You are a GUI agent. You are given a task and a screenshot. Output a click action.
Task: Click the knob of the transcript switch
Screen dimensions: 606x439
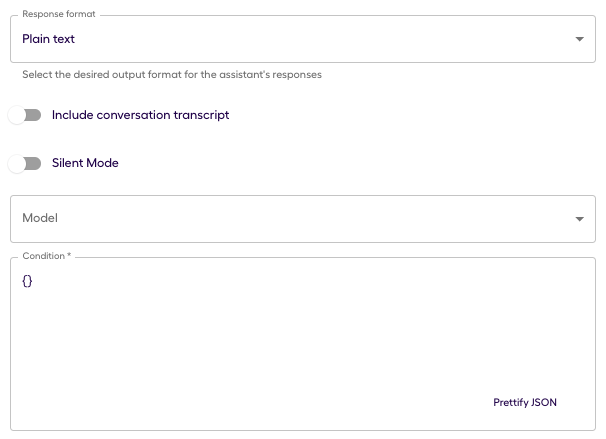[17, 115]
